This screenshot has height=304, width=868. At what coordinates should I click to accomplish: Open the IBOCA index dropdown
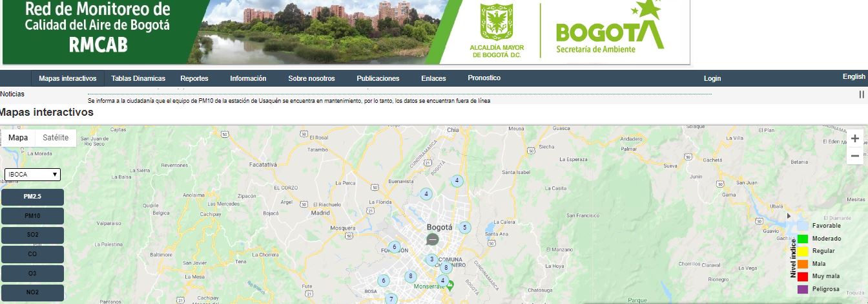32,175
